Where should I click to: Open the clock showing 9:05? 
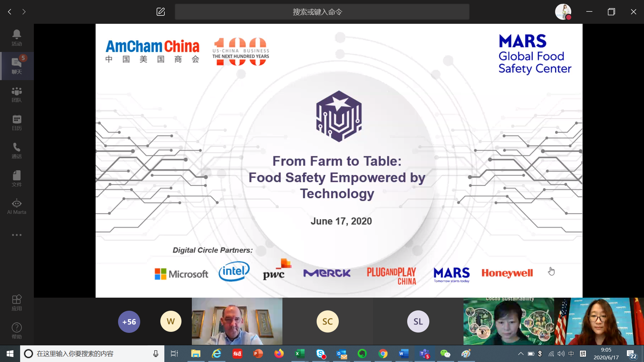pos(606,354)
